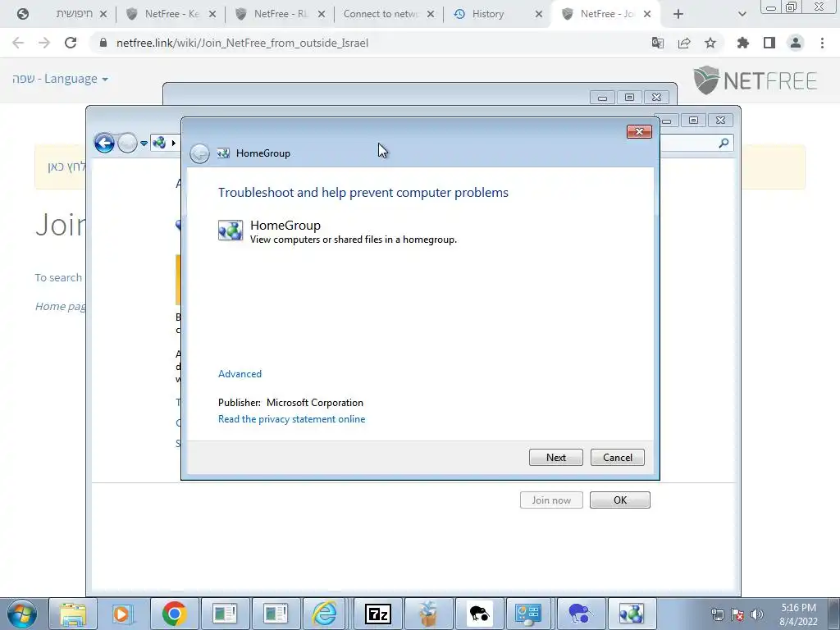Click the NetFree logo

pyautogui.click(x=755, y=80)
